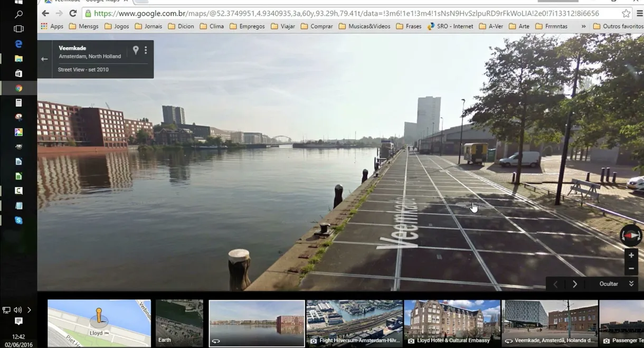This screenshot has width=644, height=348.
Task: Open the Comprar bookmarks folder
Action: coord(317,26)
